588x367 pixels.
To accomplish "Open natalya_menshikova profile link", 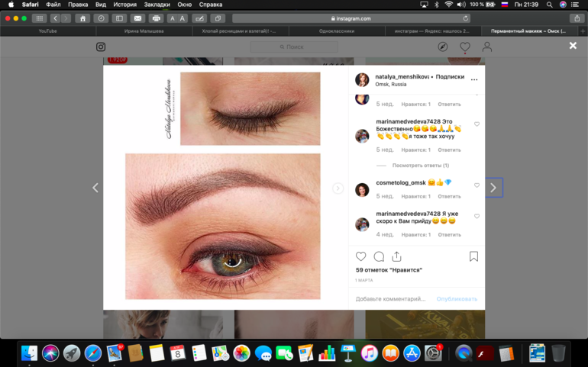I will click(402, 76).
